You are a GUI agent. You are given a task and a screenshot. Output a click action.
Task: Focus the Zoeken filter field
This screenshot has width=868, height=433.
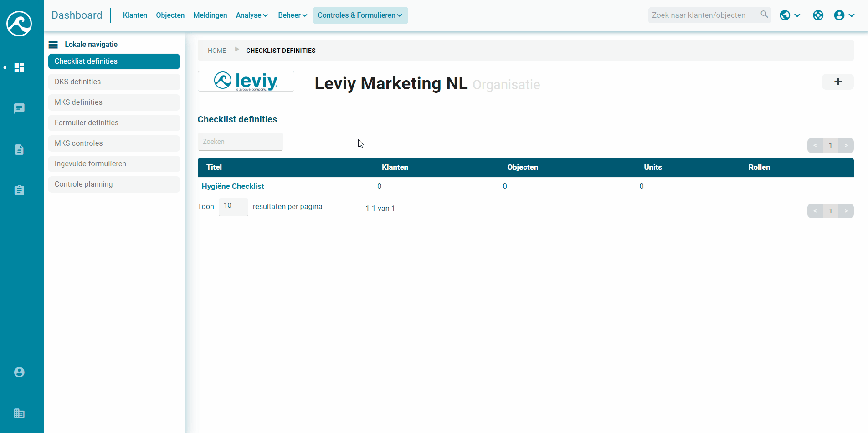click(x=241, y=142)
